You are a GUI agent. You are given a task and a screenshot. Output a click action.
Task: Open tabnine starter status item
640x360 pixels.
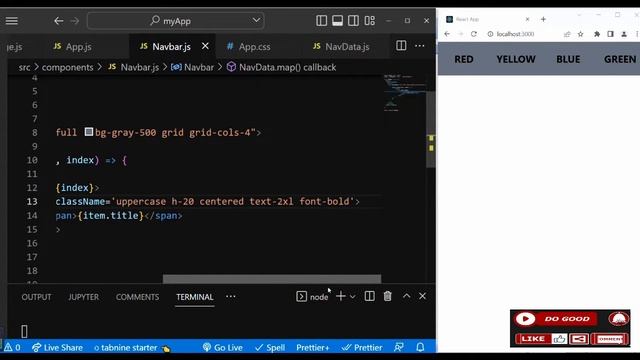131,348
